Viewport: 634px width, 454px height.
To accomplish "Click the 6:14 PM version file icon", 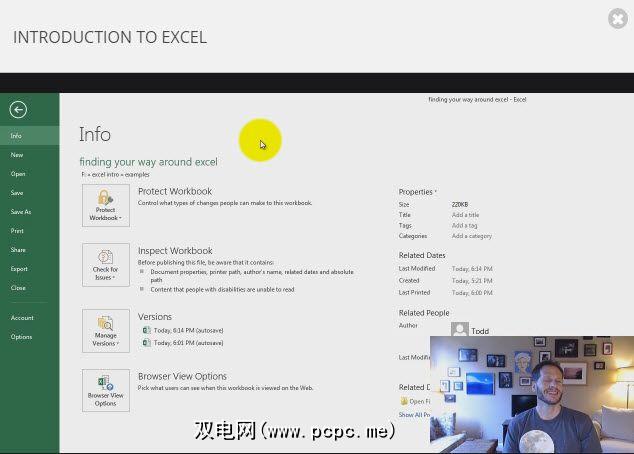I will click(146, 330).
